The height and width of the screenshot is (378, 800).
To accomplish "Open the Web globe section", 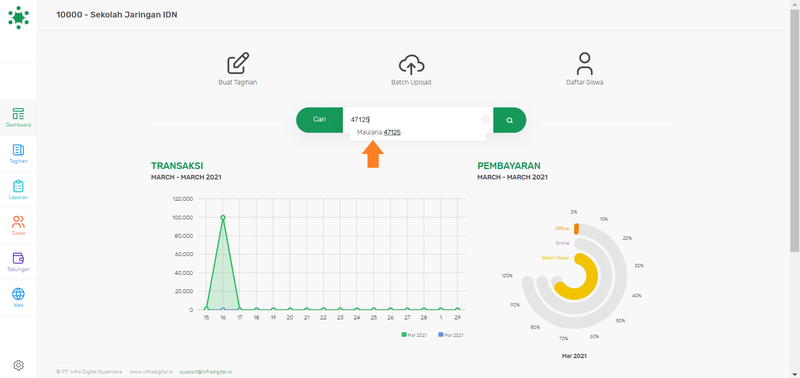I will 18,298.
